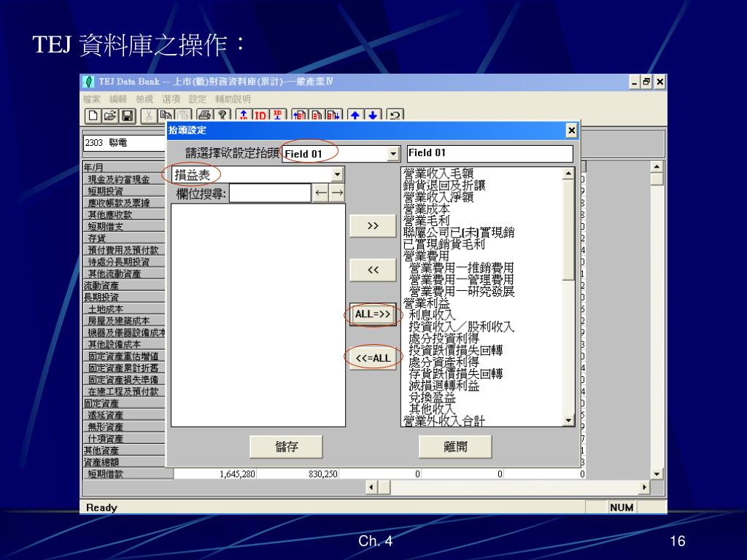The image size is (747, 560).
Task: Close the 抬頭設定 dialog
Action: (x=571, y=130)
